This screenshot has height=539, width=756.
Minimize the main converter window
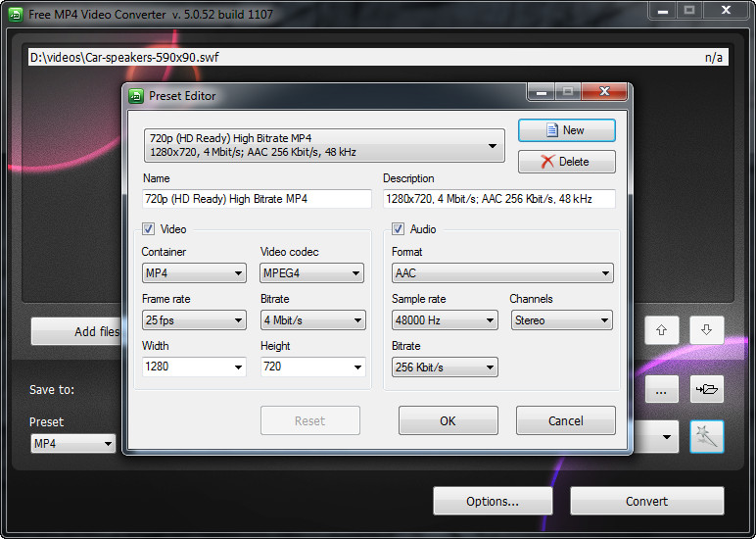click(663, 11)
